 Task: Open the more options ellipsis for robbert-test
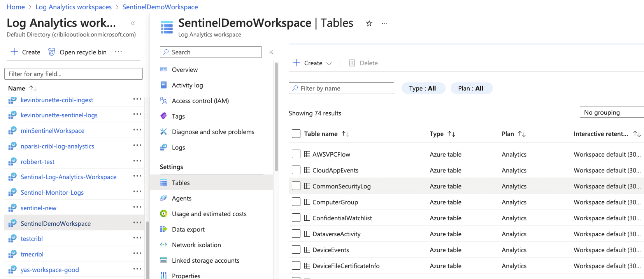pos(137,161)
